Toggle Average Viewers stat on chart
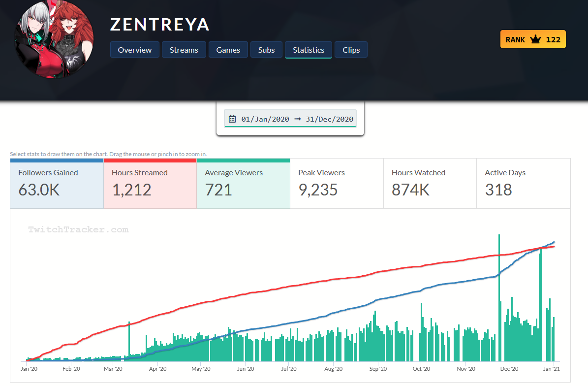 (x=244, y=184)
